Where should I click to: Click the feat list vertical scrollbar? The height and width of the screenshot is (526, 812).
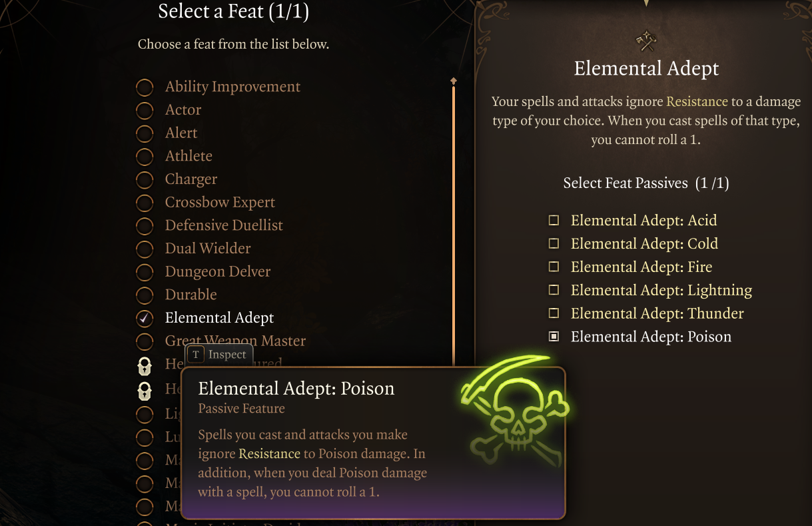tap(454, 220)
